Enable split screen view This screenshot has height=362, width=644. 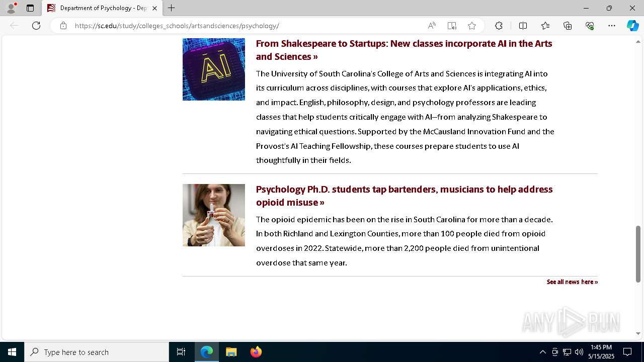click(x=523, y=26)
